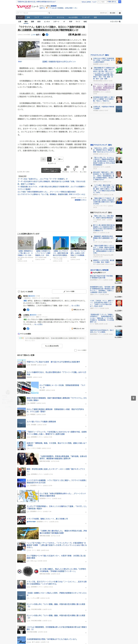The image size is (138, 644).
Task: Share 山田敏弘's comment on X
Action: (x=25, y=329)
